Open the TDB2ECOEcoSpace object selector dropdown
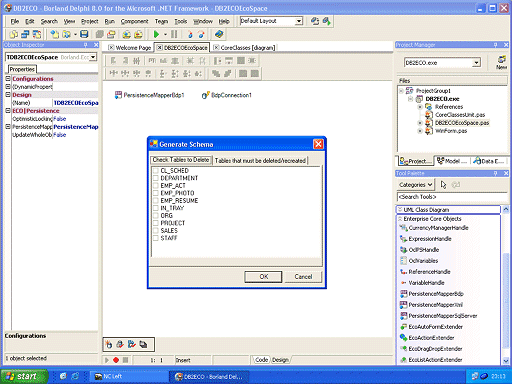Image resolution: width=512 pixels, height=384 pixels. pyautogui.click(x=93, y=57)
